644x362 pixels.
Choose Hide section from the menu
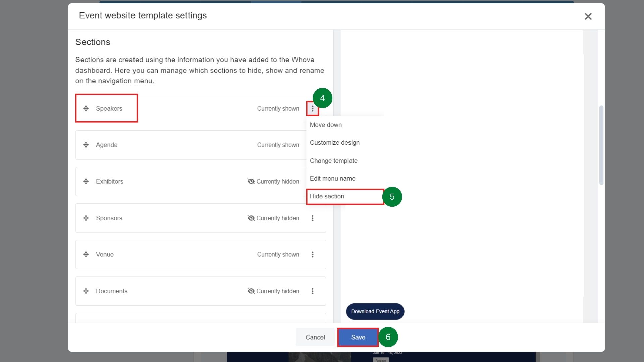327,196
